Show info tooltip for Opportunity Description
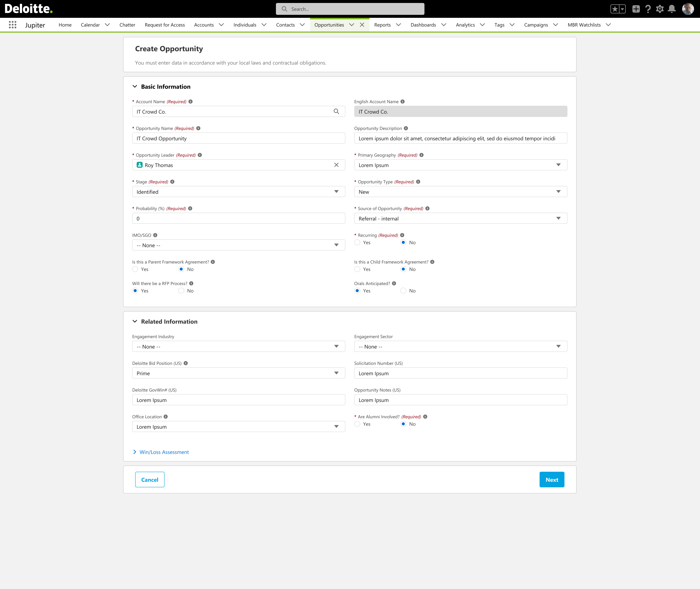This screenshot has height=589, width=700. pos(406,128)
